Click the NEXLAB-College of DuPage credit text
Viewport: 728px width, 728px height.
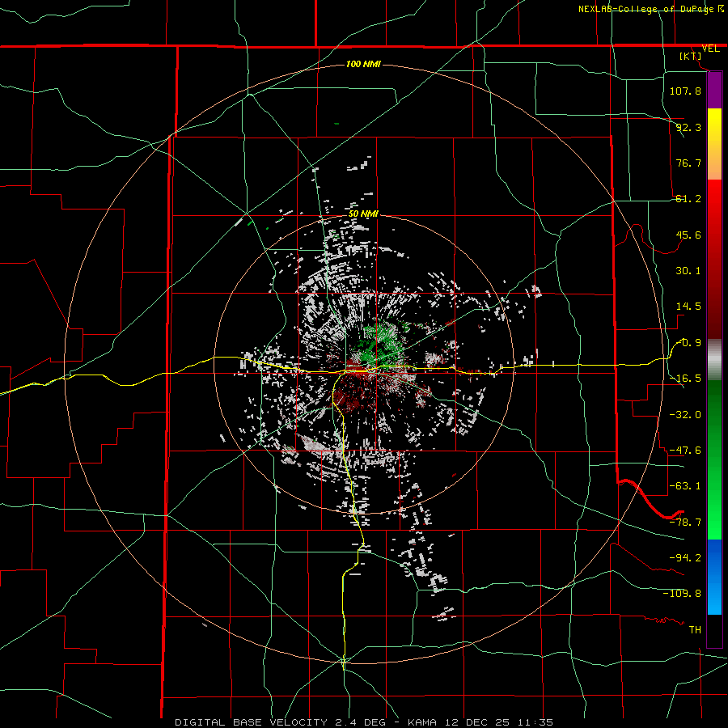(645, 9)
